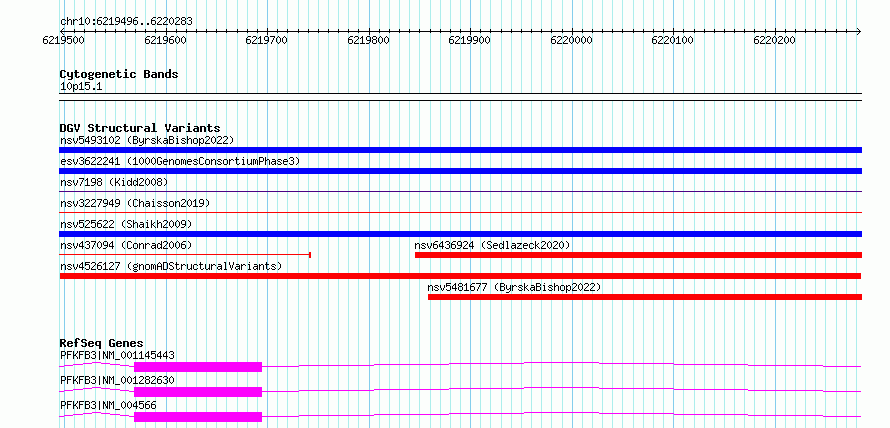Screen dimensions: 890x428
Task: Select the magenta exon block of NM_004566
Action: coord(198,417)
